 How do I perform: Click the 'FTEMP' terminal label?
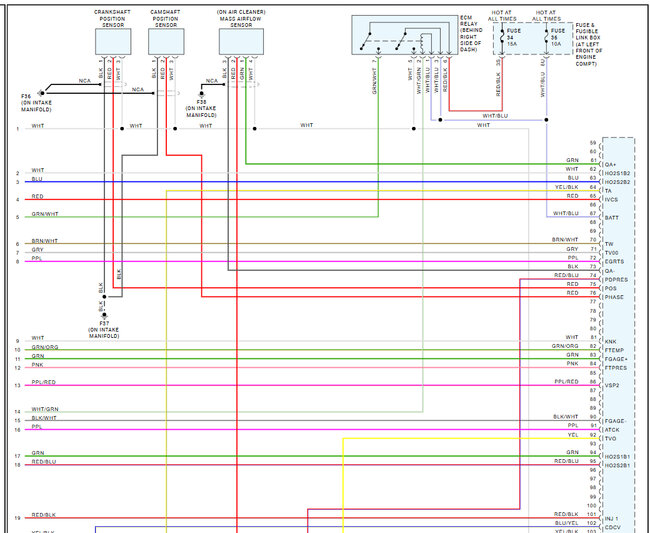pos(614,350)
